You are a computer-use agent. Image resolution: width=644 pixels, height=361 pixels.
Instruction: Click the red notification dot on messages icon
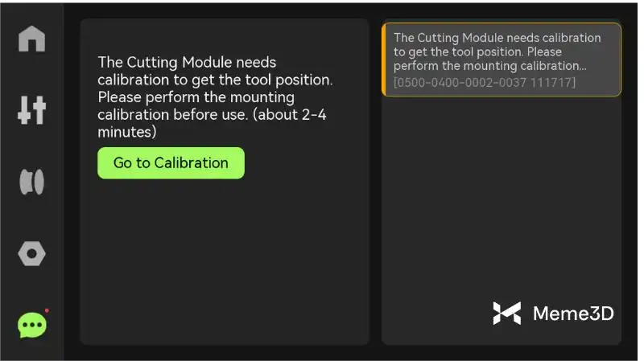47,310
